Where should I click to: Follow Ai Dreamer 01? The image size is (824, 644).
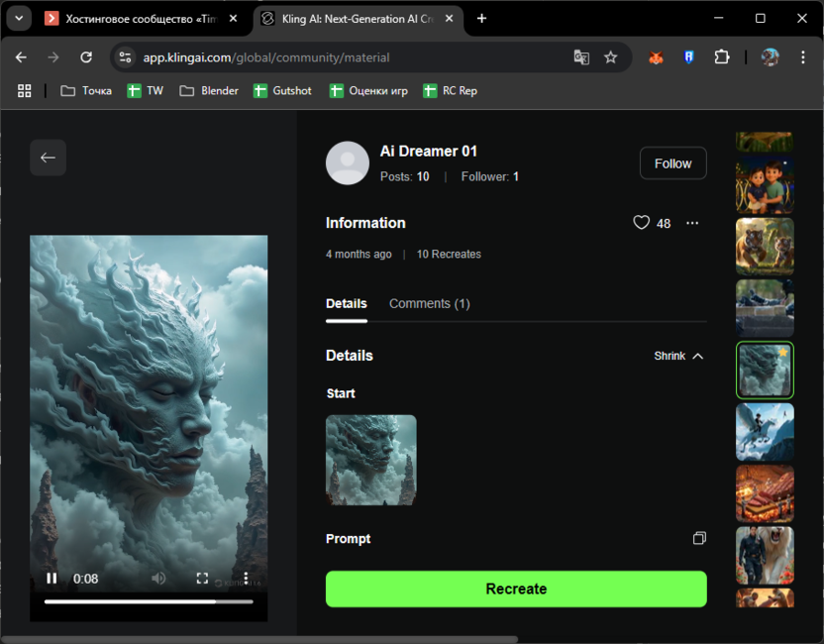[672, 163]
